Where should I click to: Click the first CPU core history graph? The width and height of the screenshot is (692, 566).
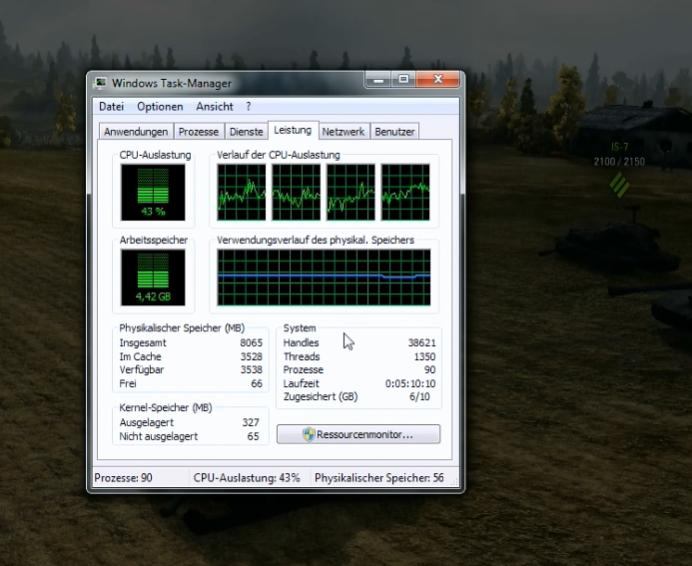(x=241, y=192)
